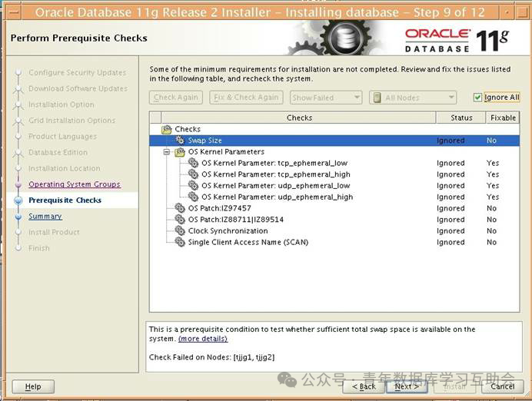Click the Summary step bullet icon

pyautogui.click(x=18, y=217)
